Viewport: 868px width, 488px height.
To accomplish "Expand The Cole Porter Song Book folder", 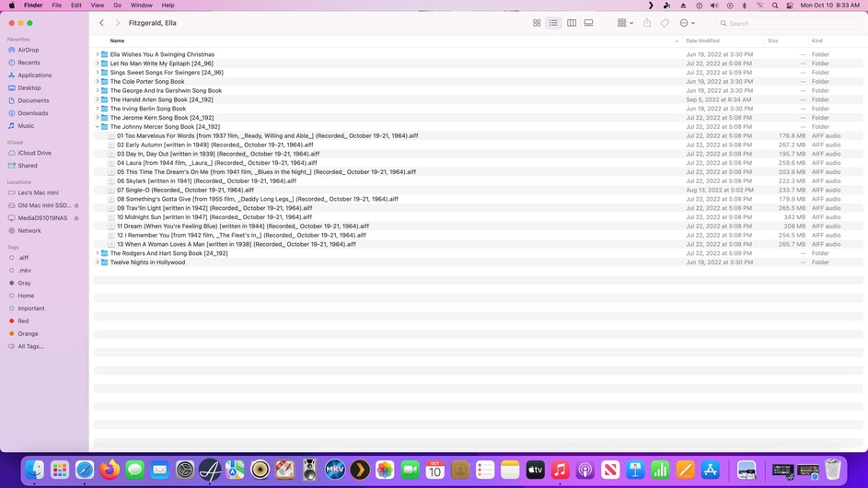I will 98,81.
